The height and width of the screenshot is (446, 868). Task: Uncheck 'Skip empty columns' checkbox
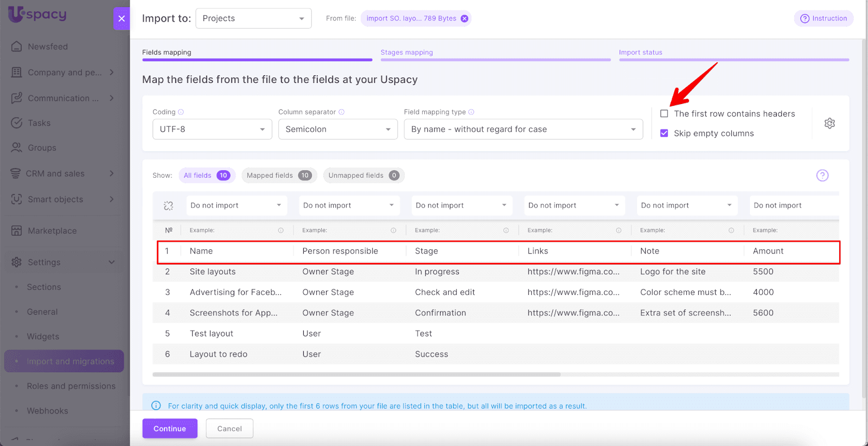click(664, 133)
